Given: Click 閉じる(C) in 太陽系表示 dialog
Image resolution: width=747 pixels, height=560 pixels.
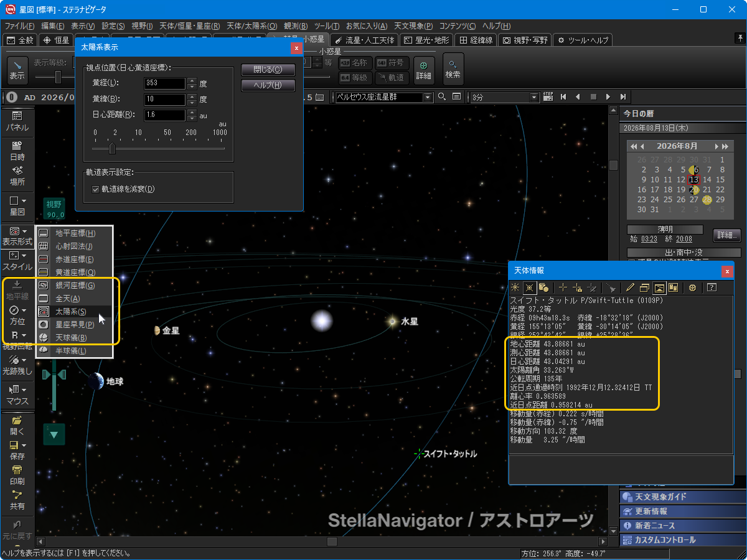Looking at the screenshot, I should click(x=268, y=70).
